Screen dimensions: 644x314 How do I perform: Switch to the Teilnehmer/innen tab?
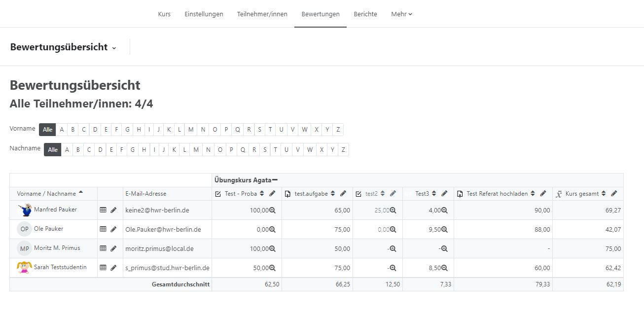click(x=262, y=14)
